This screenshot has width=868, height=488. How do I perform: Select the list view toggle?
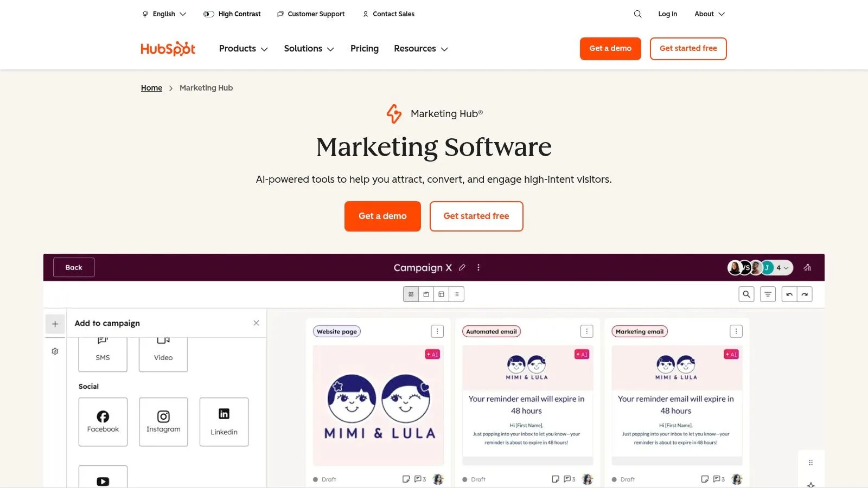(x=457, y=294)
